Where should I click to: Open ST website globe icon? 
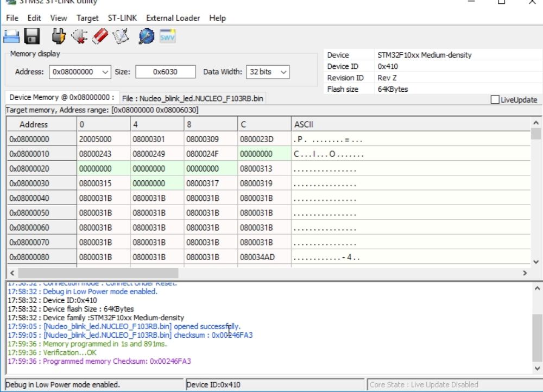tap(147, 36)
